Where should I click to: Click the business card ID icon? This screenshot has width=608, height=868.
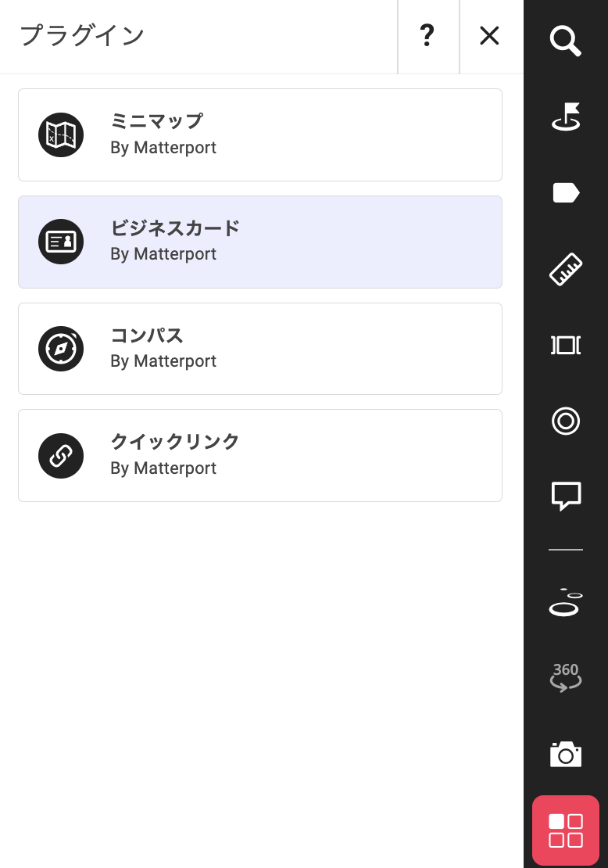tap(61, 242)
